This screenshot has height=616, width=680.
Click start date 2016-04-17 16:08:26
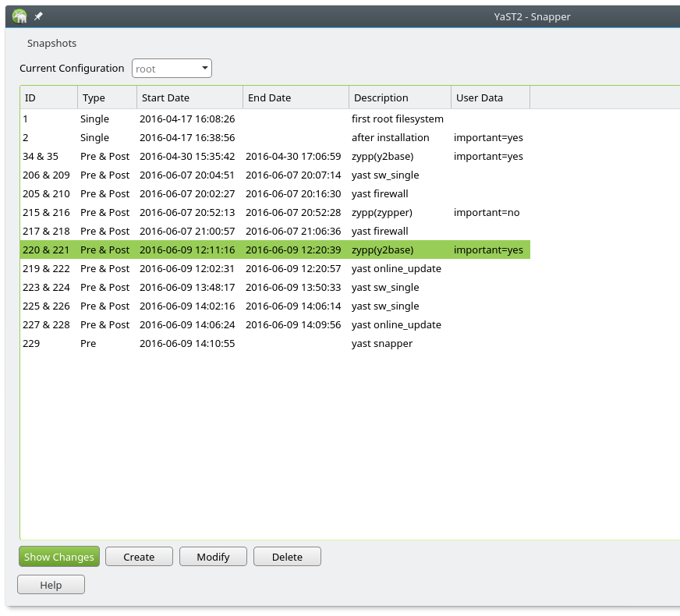coord(187,119)
